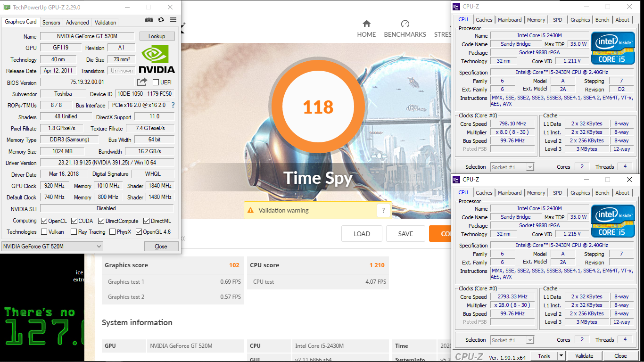Open Bench tab in lower CPU-Z

602,193
